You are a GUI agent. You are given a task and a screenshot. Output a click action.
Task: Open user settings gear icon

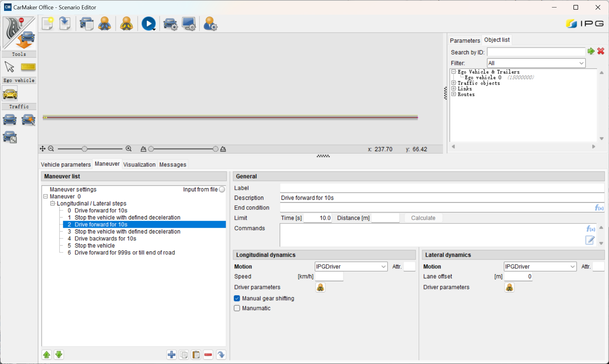pyautogui.click(x=210, y=24)
